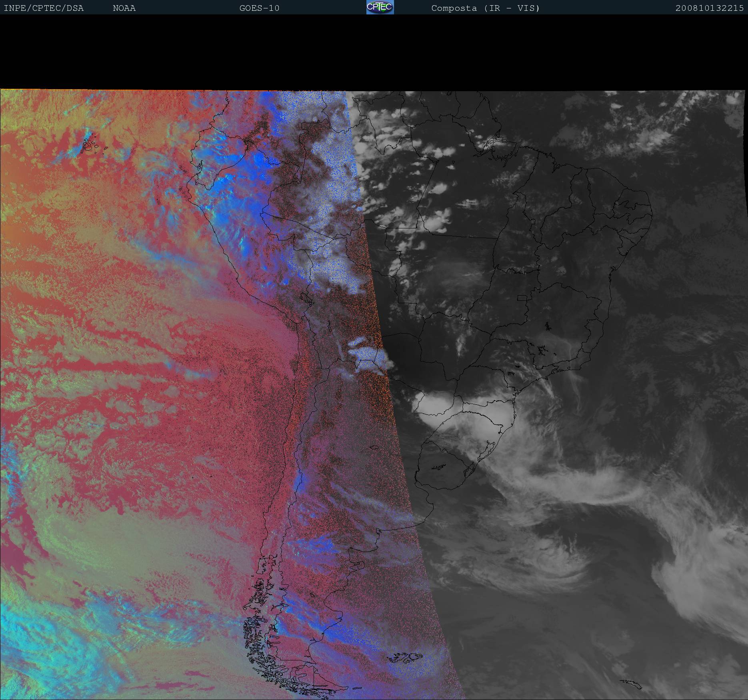Screen dimensions: 748x700
Task: Click the black band above the satellite image
Action: click(x=374, y=52)
